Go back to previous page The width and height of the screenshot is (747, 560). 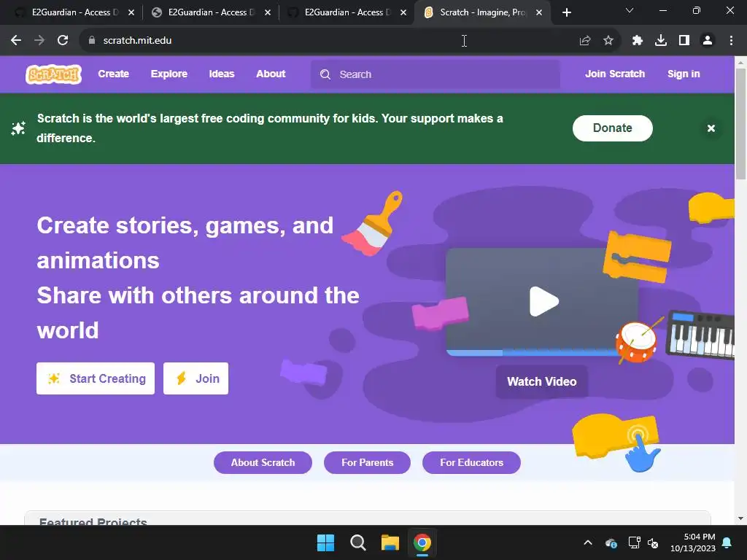point(16,41)
